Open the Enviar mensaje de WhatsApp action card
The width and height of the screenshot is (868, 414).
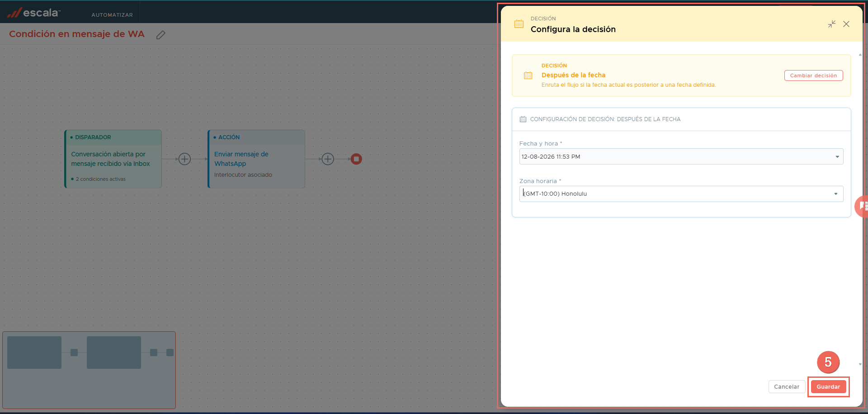[256, 159]
